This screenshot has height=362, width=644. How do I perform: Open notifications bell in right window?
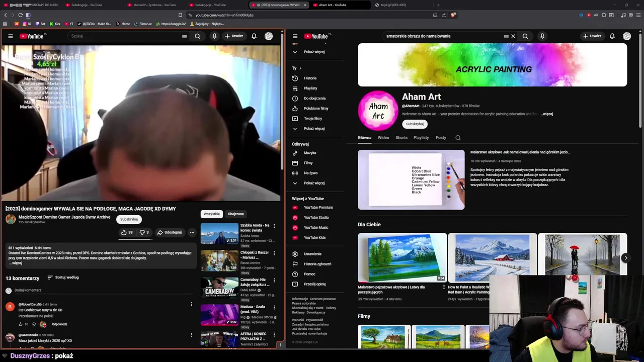click(x=612, y=36)
